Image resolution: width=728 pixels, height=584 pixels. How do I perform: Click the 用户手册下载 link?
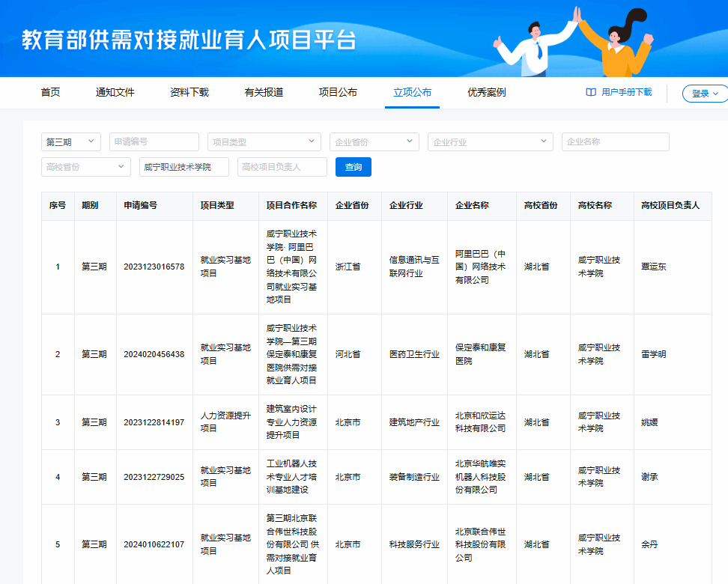pos(626,92)
